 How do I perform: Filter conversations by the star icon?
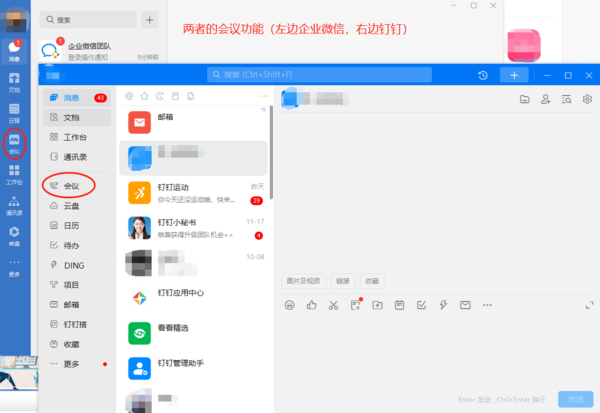pyautogui.click(x=144, y=96)
